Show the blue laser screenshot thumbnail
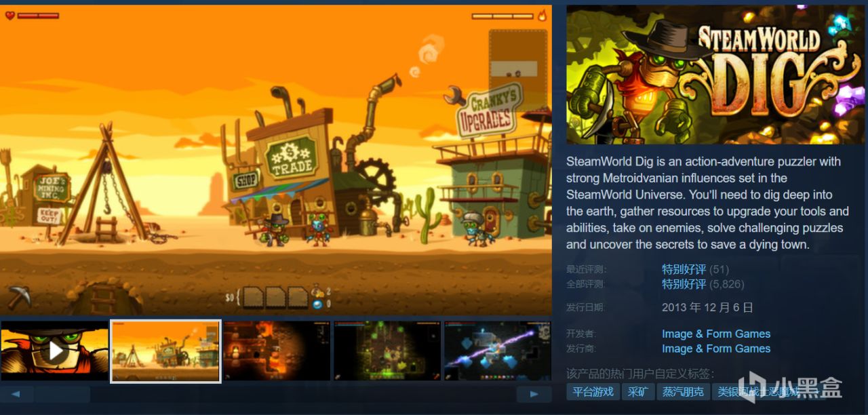The width and height of the screenshot is (868, 415). coord(498,351)
